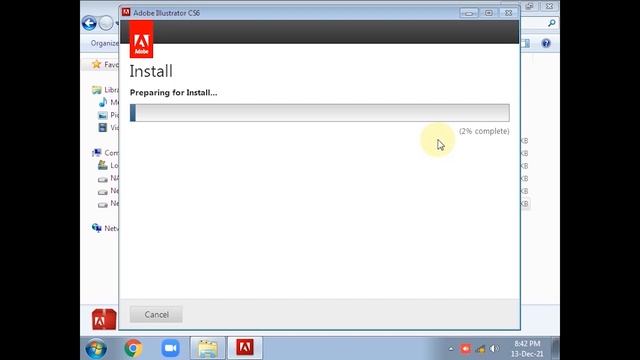Open Explorer Help question mark icon
Screen dimensions: 640x360
[x=546, y=43]
